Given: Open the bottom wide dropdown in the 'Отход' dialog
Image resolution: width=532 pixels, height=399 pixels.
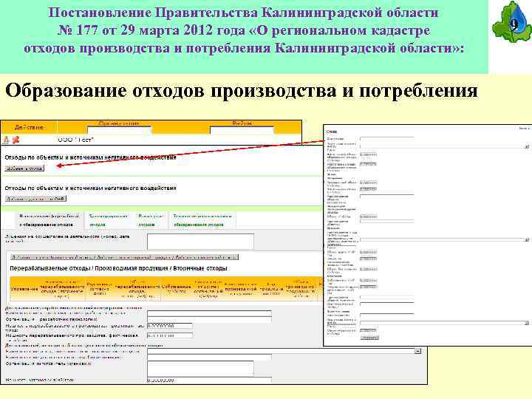Looking at the screenshot, I should pyautogui.click(x=445, y=323).
